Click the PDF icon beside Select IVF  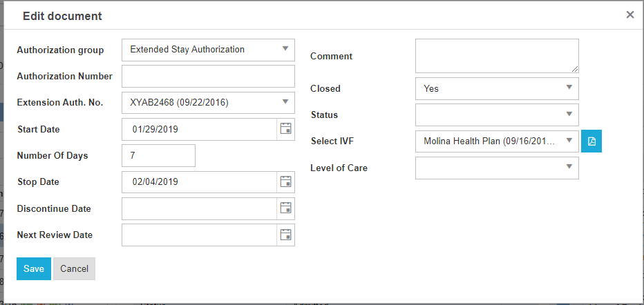tap(591, 141)
